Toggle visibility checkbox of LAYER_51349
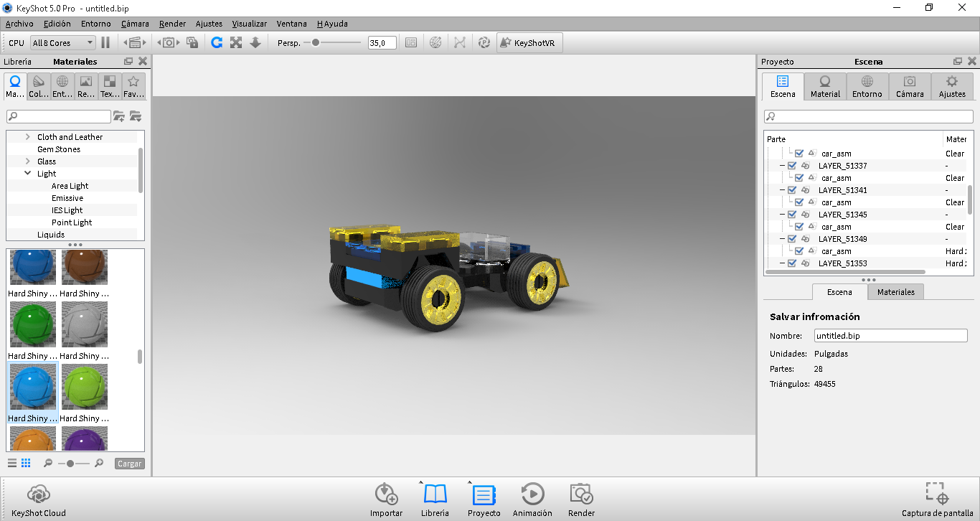 click(x=792, y=239)
